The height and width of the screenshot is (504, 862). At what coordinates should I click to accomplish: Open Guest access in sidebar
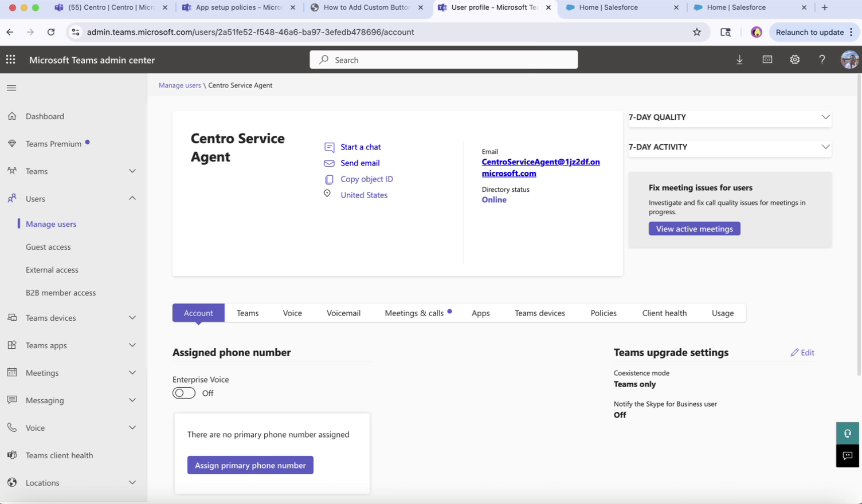48,247
